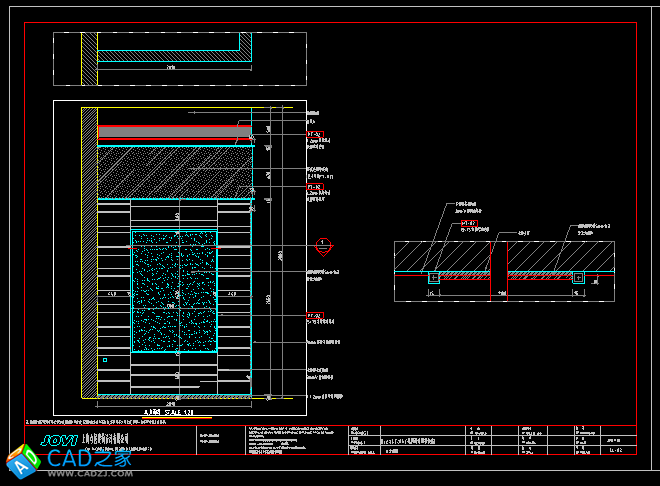Click the JOYI company logo in title block
The width and height of the screenshot is (660, 486).
pos(62,438)
